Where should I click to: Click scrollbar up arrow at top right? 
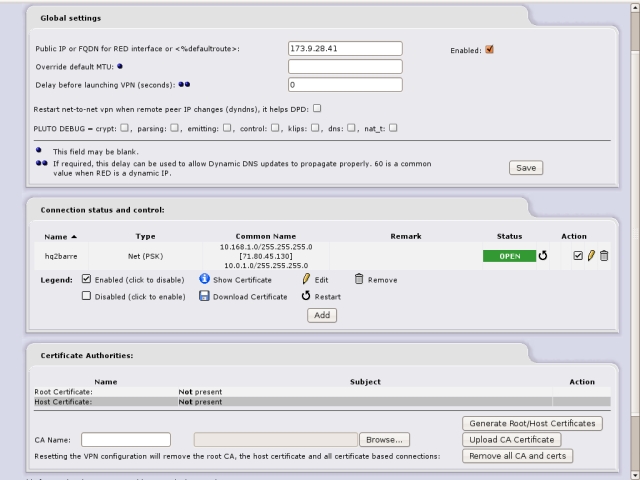pyautogui.click(x=633, y=6)
